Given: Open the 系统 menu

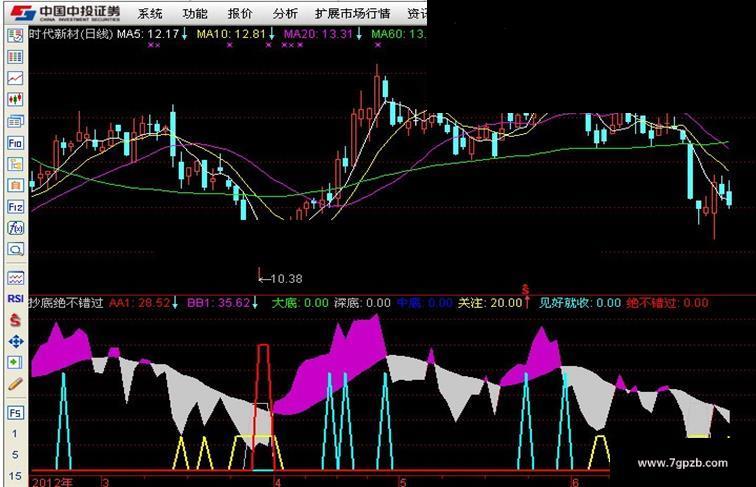Looking at the screenshot, I should (150, 14).
